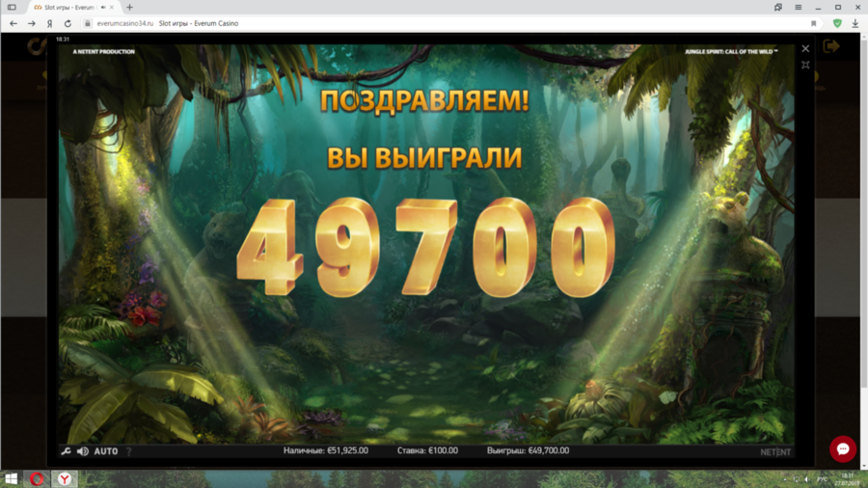
Task: Open game help question mark
Action: pos(128,451)
